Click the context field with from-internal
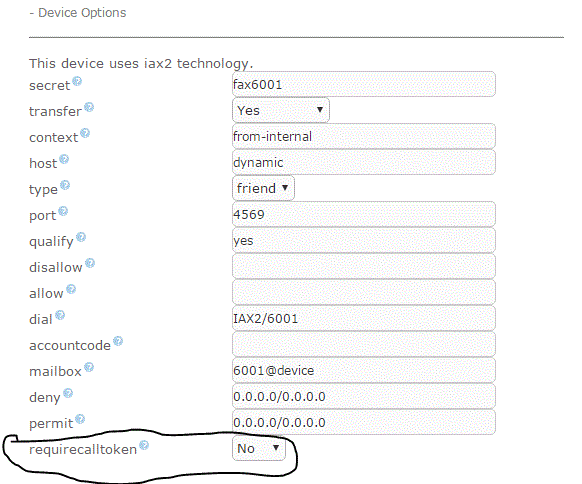 click(364, 137)
